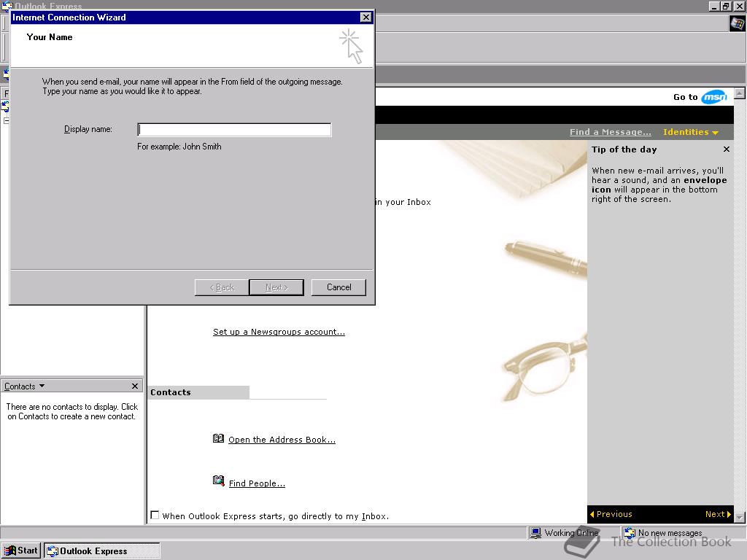The height and width of the screenshot is (560, 747).
Task: Click the Find People link
Action: tap(257, 483)
